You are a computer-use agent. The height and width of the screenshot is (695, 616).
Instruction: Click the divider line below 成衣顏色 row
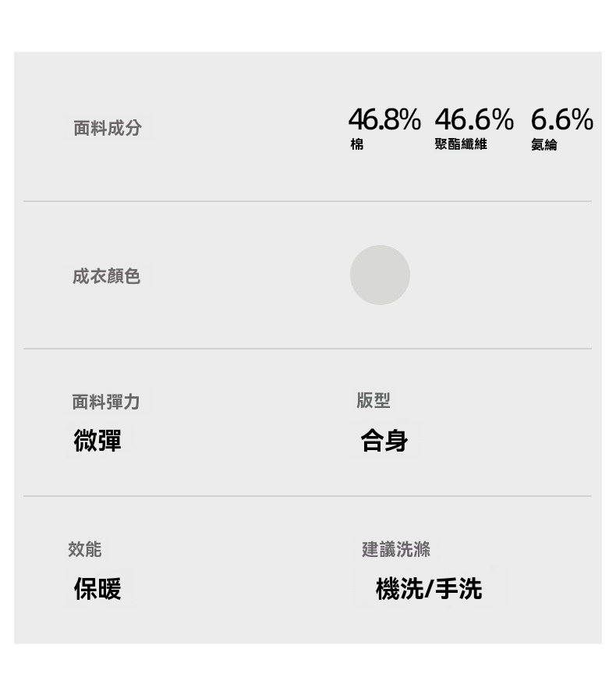[307, 349]
